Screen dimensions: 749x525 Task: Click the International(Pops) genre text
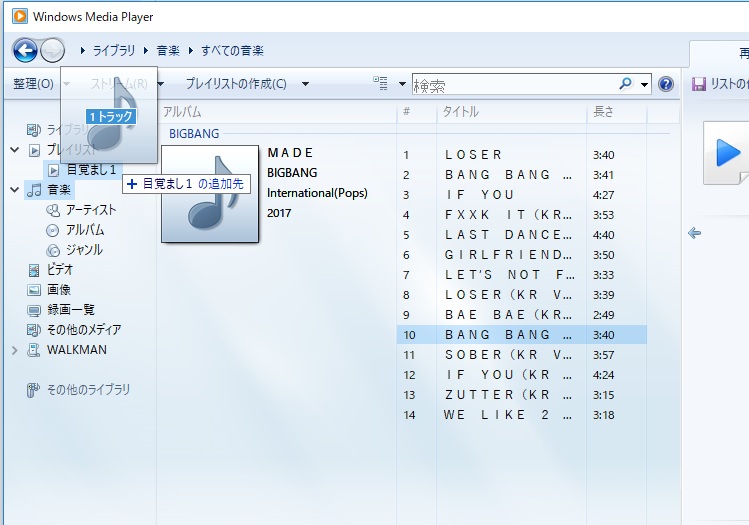pyautogui.click(x=317, y=193)
